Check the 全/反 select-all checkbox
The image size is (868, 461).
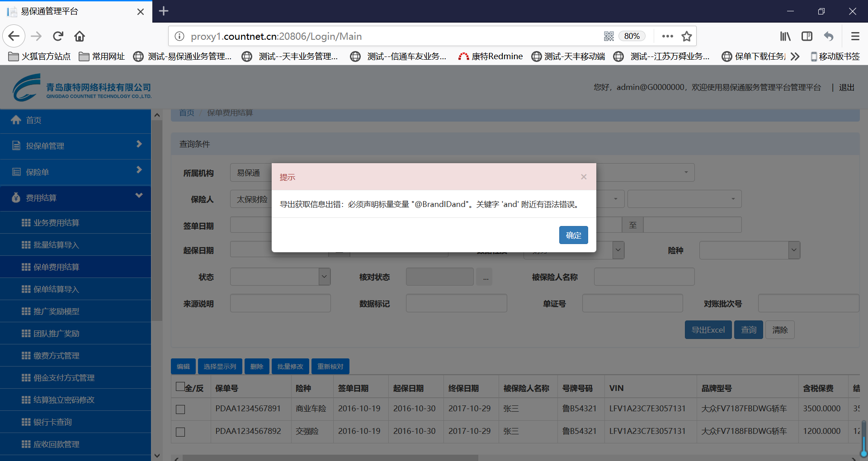pos(180,386)
